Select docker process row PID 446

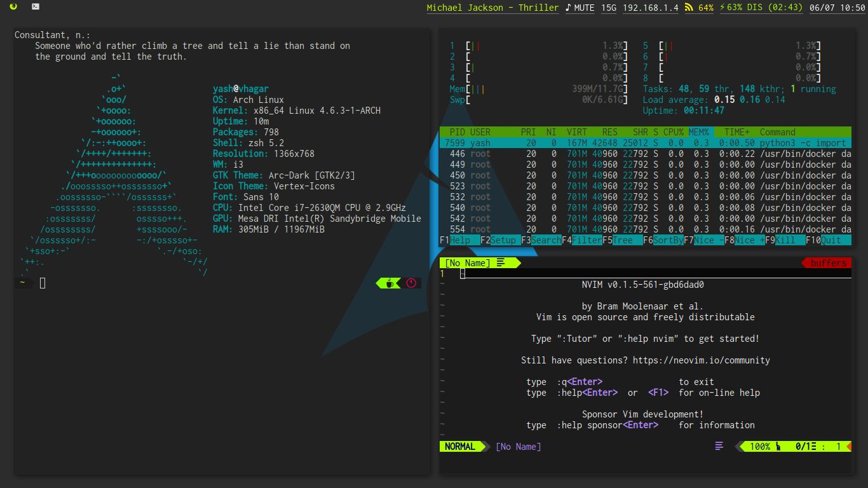pos(646,154)
